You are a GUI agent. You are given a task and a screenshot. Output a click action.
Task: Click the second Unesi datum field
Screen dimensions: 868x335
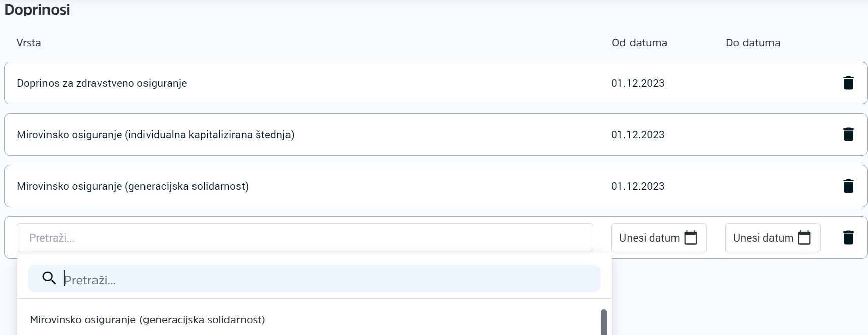click(763, 237)
